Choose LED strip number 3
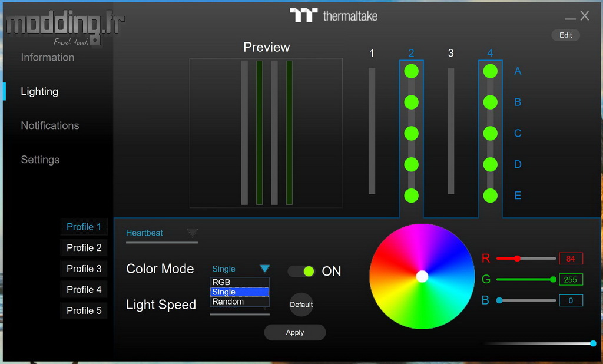Viewport: 603px width, 364px height. pos(450,52)
